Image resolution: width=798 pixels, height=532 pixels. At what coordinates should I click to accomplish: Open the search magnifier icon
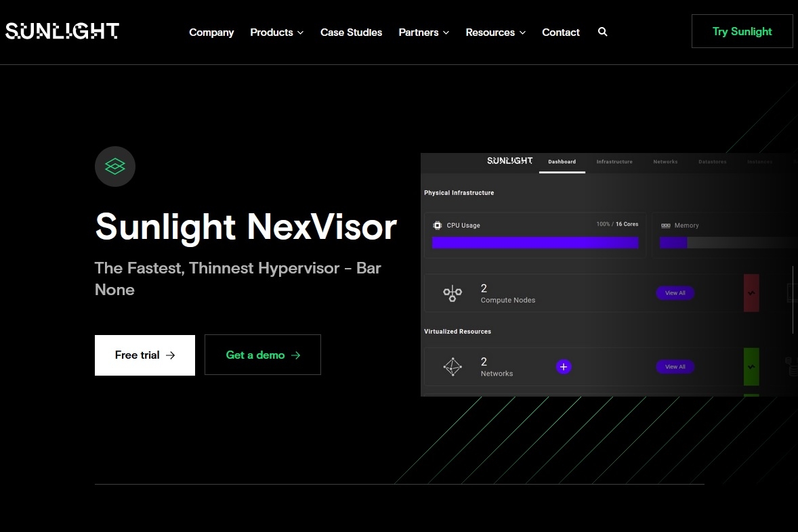603,32
